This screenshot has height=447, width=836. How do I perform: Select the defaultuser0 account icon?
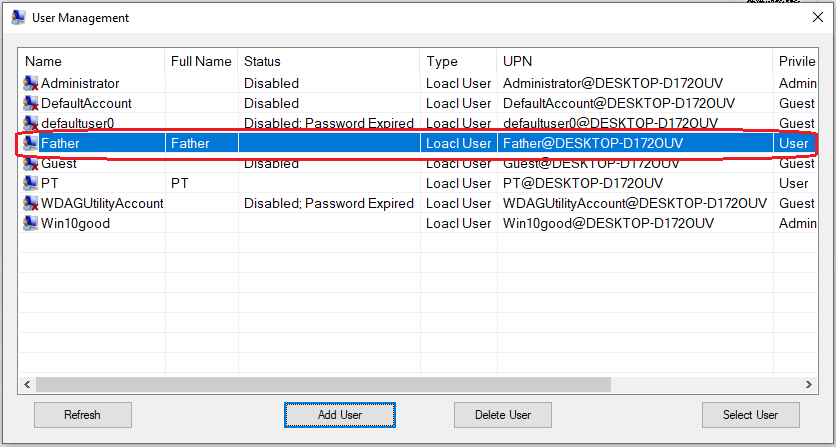coord(30,124)
